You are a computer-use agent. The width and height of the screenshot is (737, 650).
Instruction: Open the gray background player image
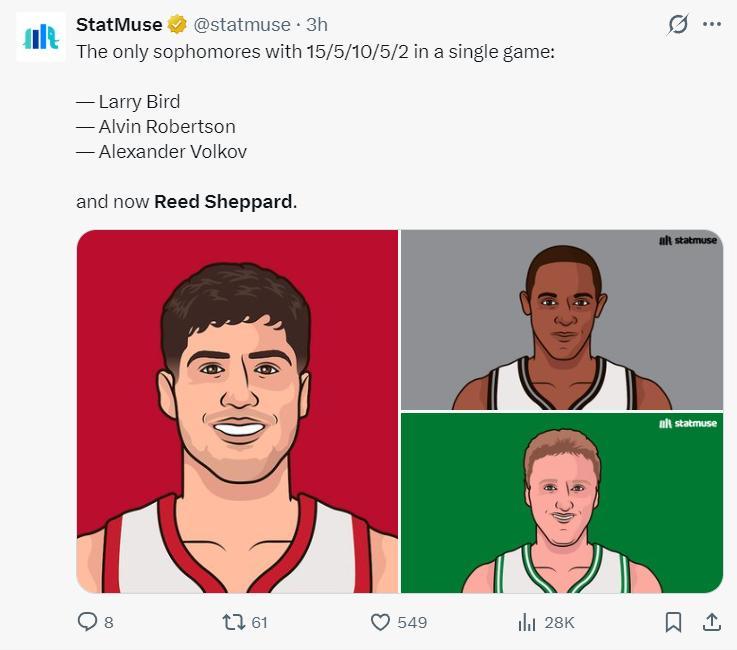(561, 320)
